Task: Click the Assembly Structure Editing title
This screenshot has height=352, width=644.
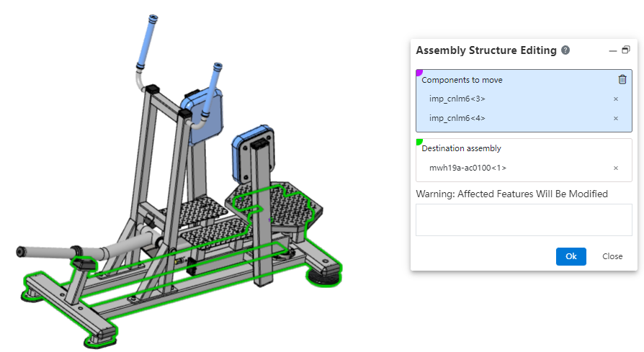Action: (x=486, y=50)
